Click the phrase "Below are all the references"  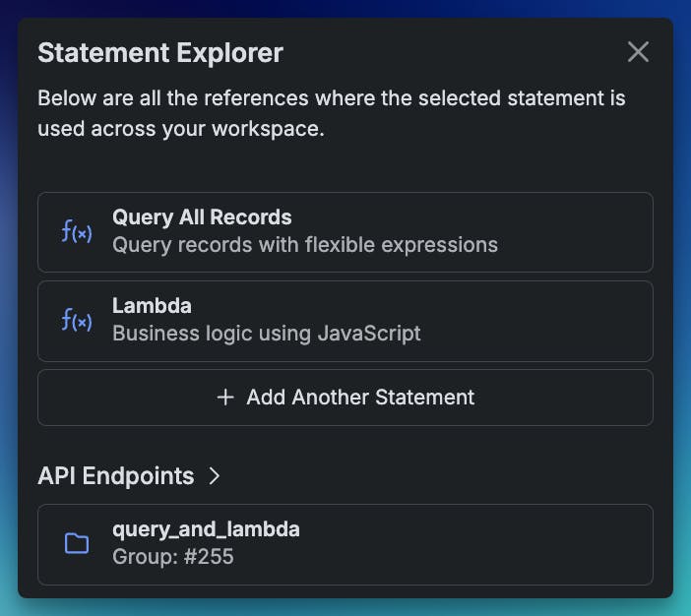[165, 99]
